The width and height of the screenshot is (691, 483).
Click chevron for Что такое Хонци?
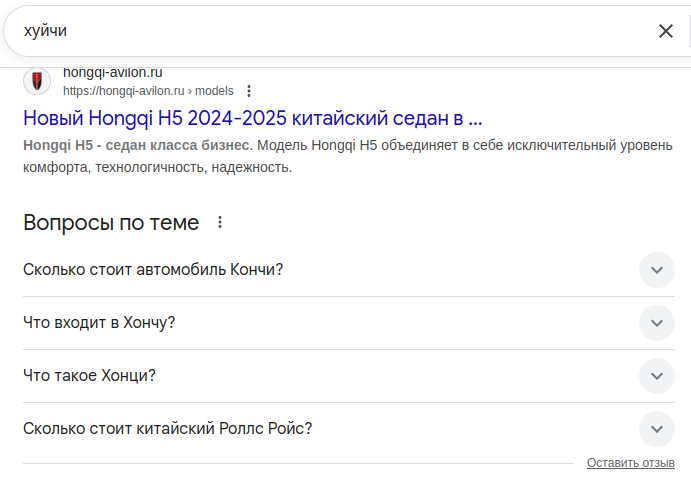point(657,375)
